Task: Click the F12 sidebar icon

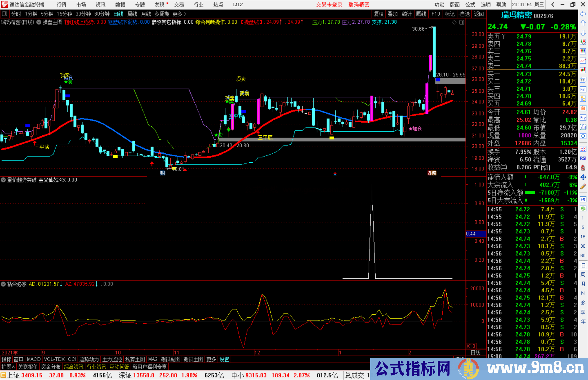Action: tap(583, 118)
